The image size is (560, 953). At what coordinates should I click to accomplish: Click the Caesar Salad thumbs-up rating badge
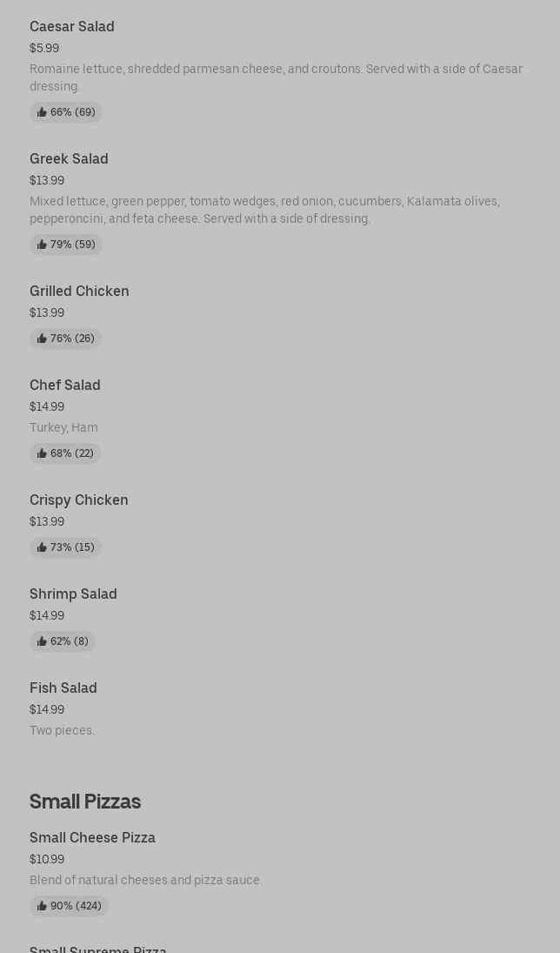pos(66,112)
